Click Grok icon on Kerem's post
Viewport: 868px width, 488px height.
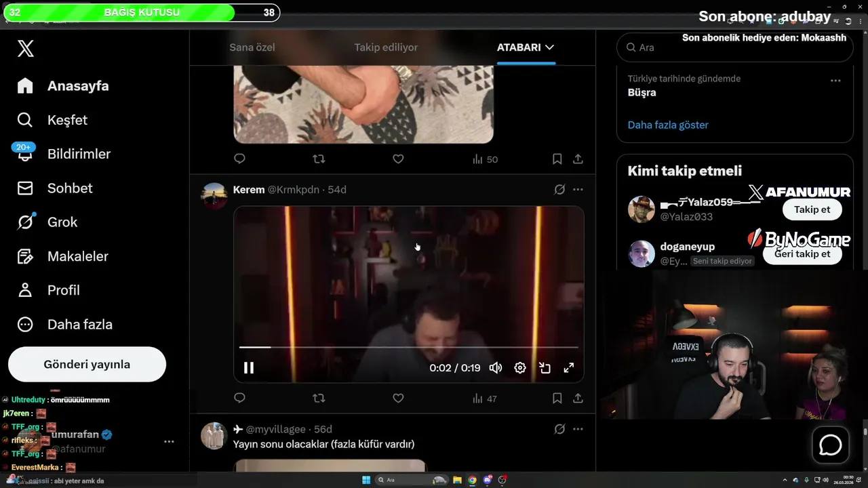click(x=559, y=190)
